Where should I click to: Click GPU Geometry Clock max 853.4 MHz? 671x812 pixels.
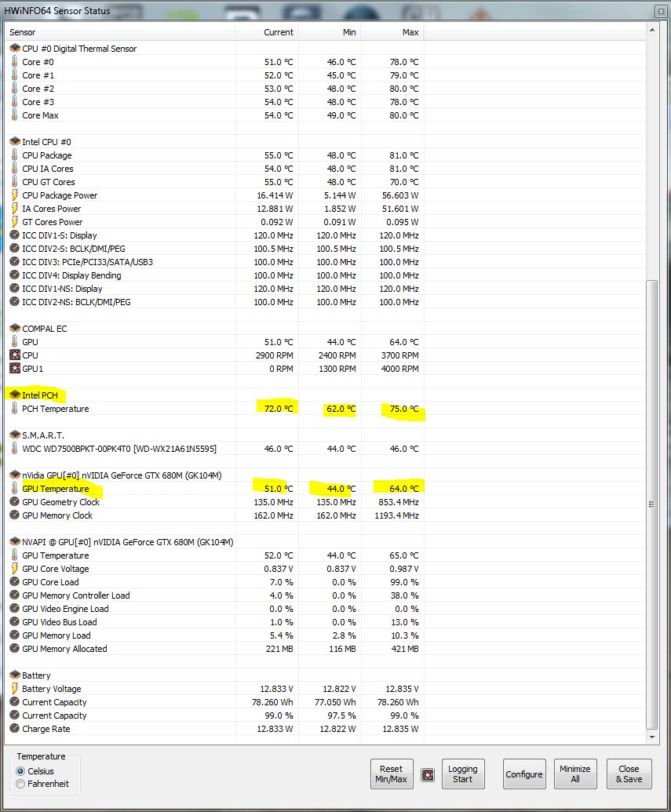click(399, 502)
